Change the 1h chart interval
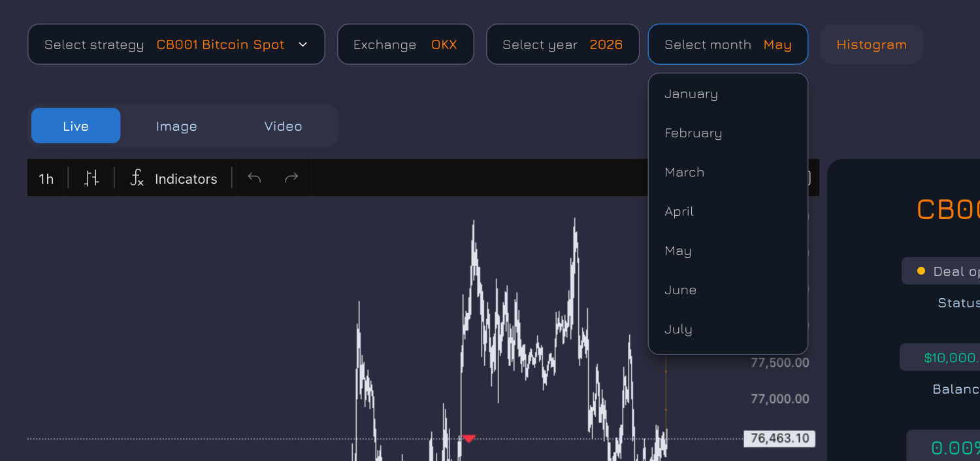Screen dimensions: 980x461 point(46,179)
